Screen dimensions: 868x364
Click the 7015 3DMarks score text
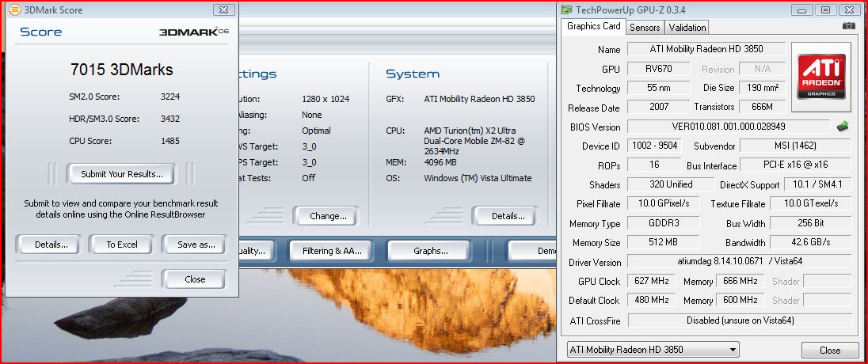tap(122, 70)
